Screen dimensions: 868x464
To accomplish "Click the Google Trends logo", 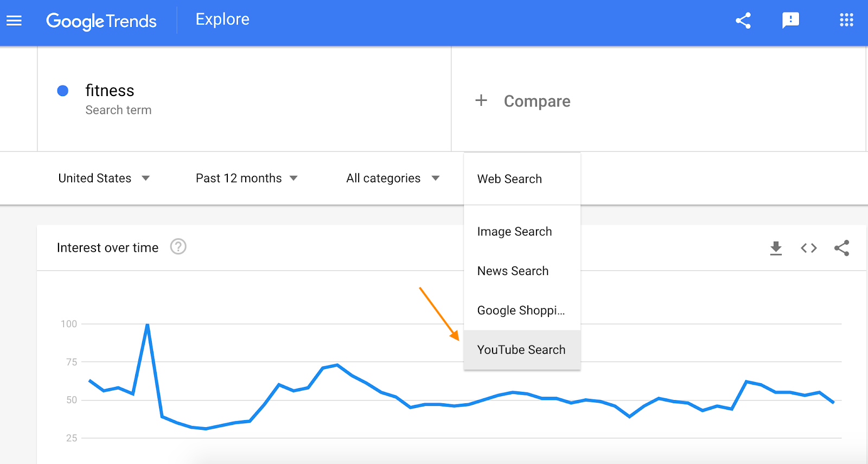I will pyautogui.click(x=101, y=21).
